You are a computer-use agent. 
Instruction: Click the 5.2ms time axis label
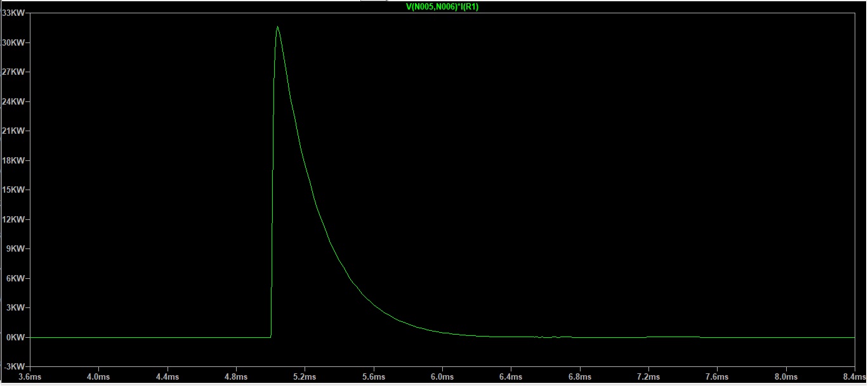tap(305, 377)
